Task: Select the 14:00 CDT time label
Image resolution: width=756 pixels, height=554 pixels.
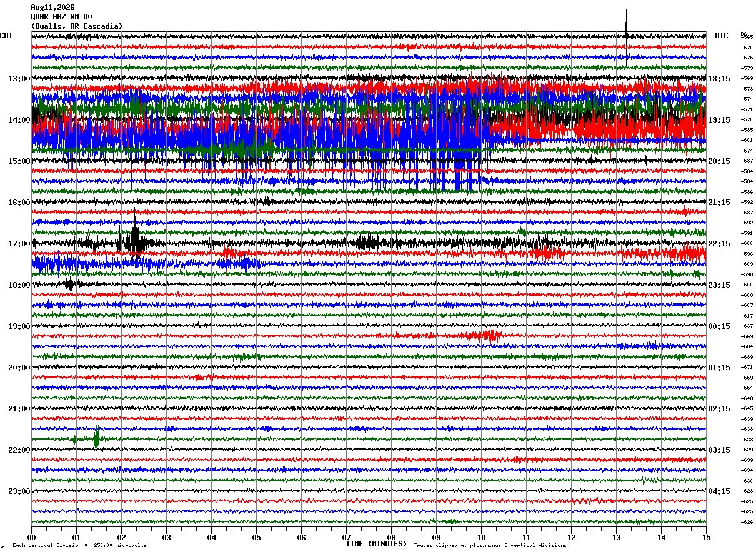Action: (19, 119)
